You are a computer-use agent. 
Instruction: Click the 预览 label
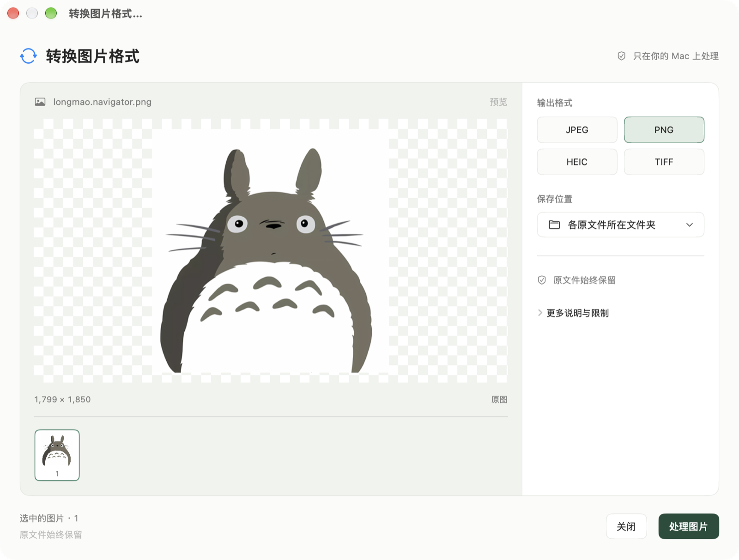coord(498,102)
